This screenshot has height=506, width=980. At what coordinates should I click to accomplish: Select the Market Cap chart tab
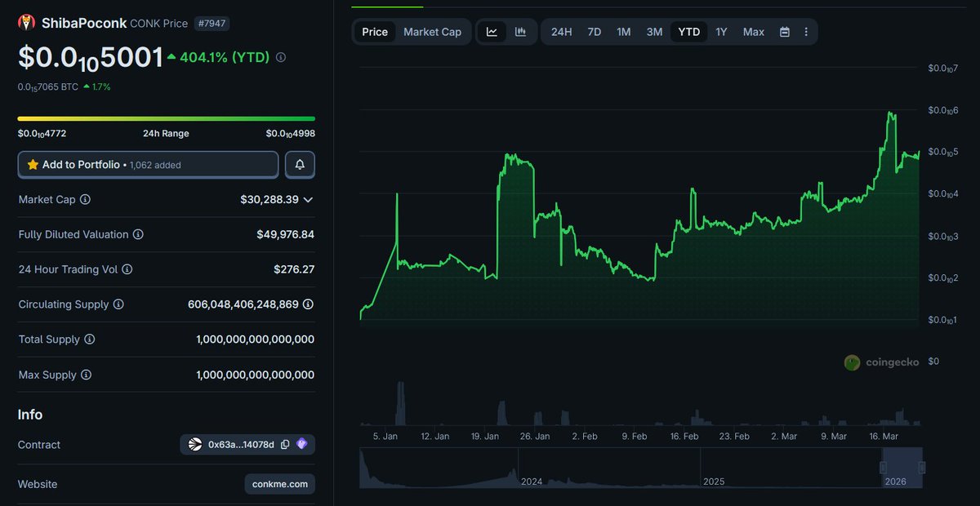click(433, 32)
